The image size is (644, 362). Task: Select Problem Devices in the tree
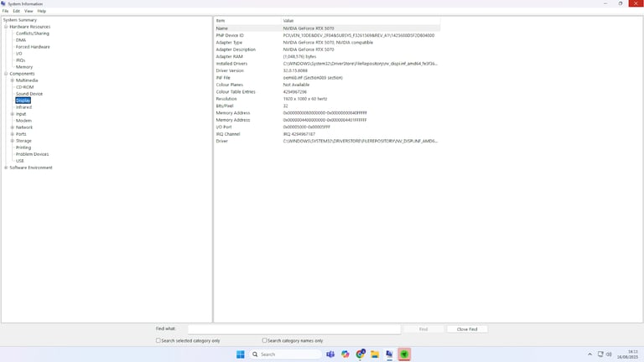33,154
